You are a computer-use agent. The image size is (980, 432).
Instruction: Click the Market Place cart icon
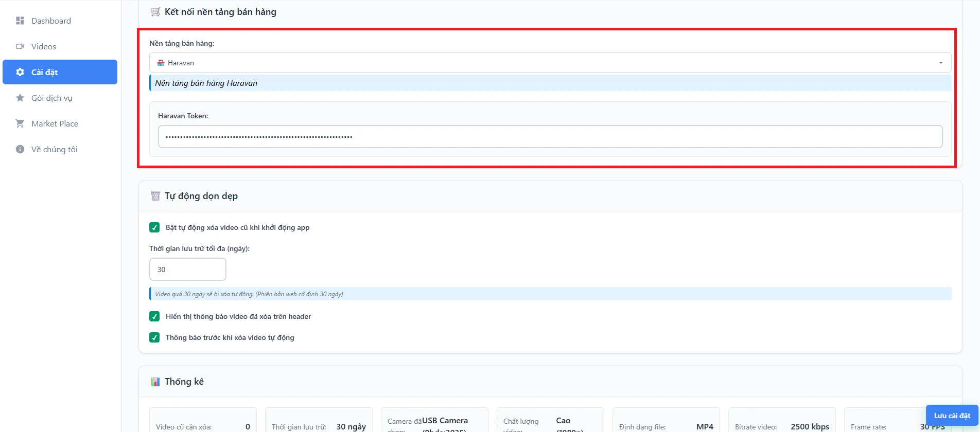[20, 123]
